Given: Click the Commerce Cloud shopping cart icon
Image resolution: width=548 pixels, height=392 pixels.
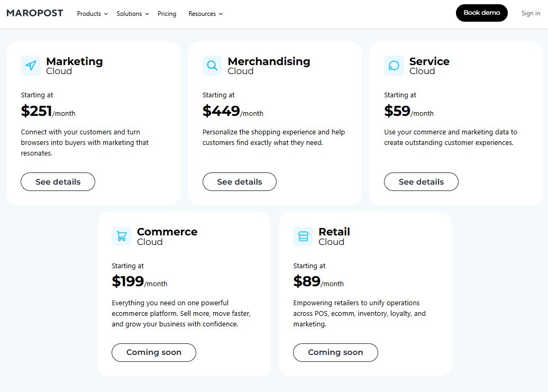Looking at the screenshot, I should coord(122,236).
